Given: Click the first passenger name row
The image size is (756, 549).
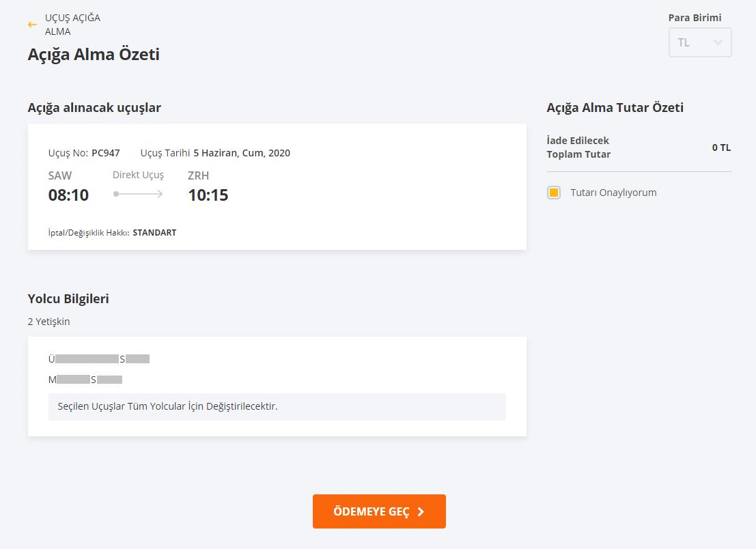Looking at the screenshot, I should [99, 358].
